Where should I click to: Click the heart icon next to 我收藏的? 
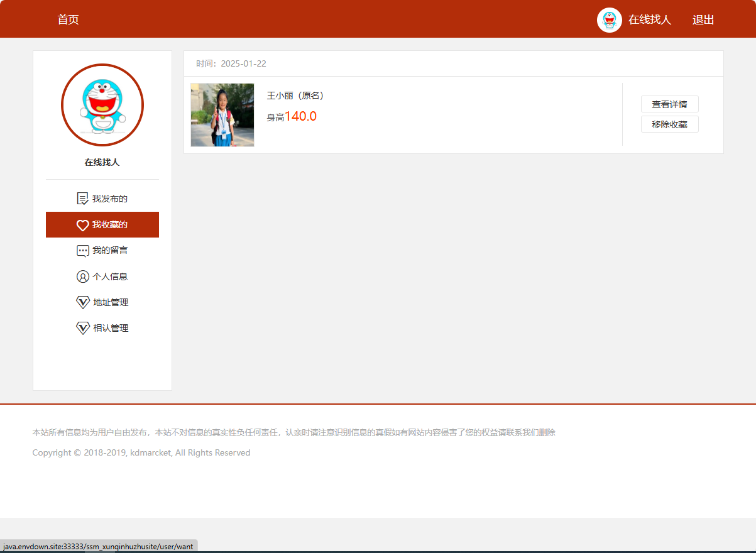point(82,224)
